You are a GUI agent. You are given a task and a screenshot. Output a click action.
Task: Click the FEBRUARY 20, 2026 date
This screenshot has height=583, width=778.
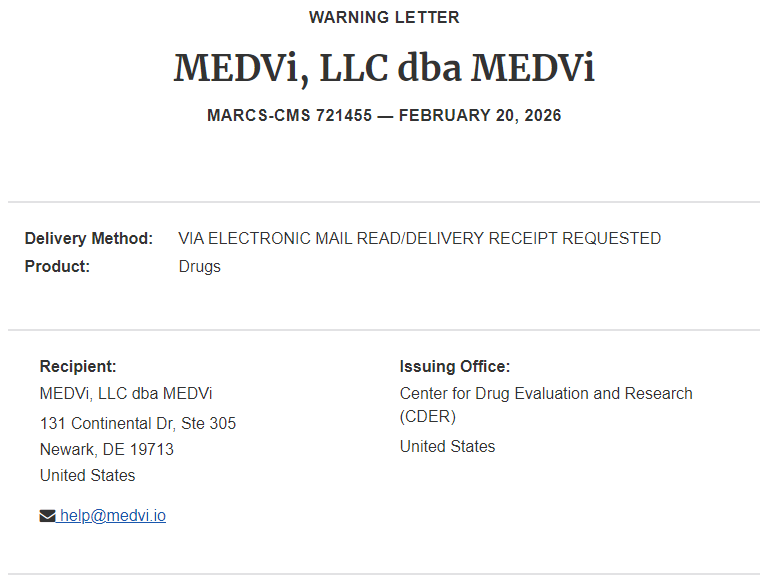(480, 115)
